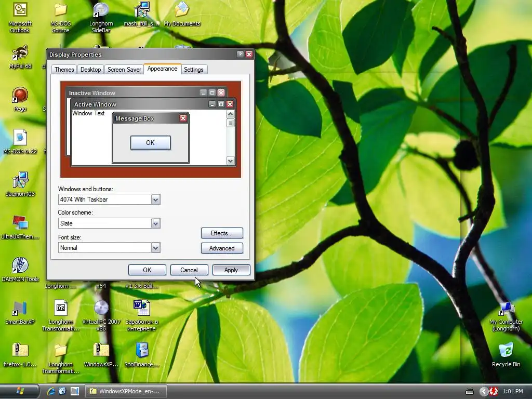Click the Display Properties help button
The height and width of the screenshot is (399, 532).
coord(240,54)
